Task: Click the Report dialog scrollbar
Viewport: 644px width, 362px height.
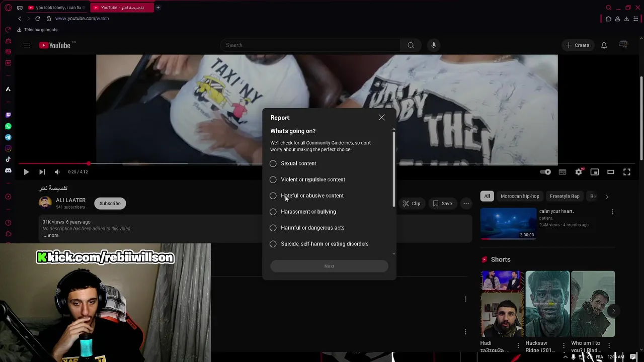Action: (x=393, y=169)
